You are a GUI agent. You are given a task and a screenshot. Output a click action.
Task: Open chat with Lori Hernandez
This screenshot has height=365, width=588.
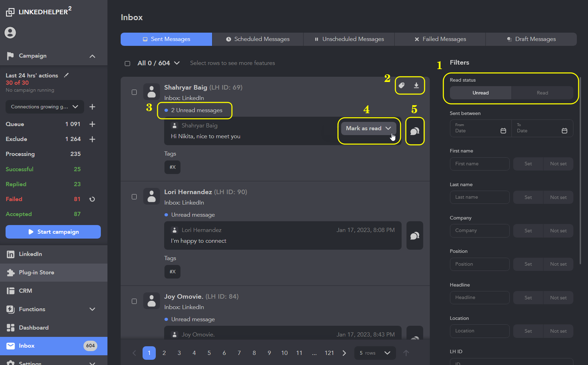[x=415, y=235]
